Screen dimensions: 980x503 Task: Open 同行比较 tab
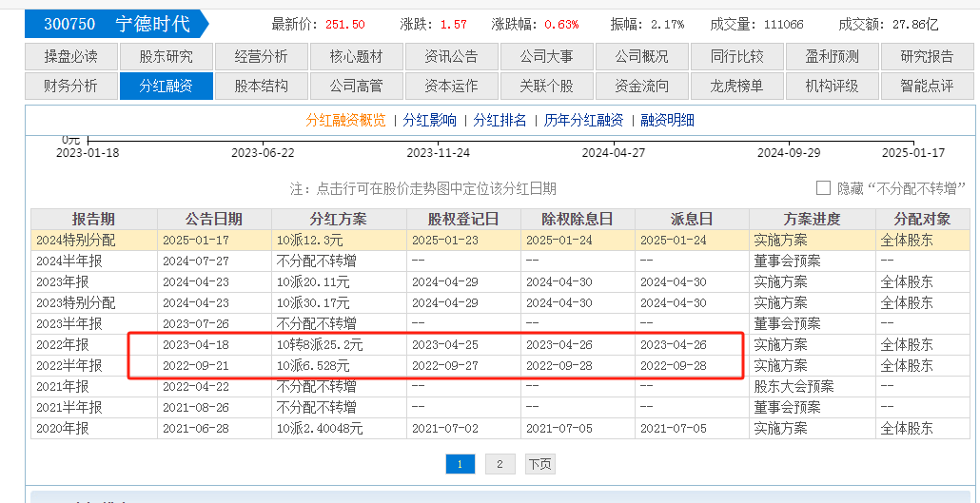coord(736,57)
